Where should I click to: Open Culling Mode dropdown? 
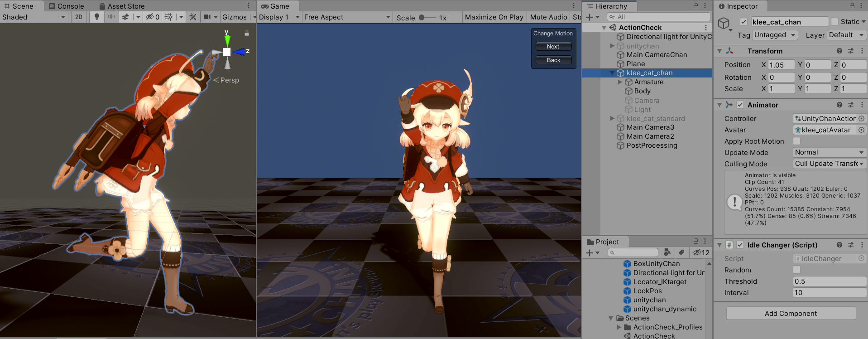830,164
